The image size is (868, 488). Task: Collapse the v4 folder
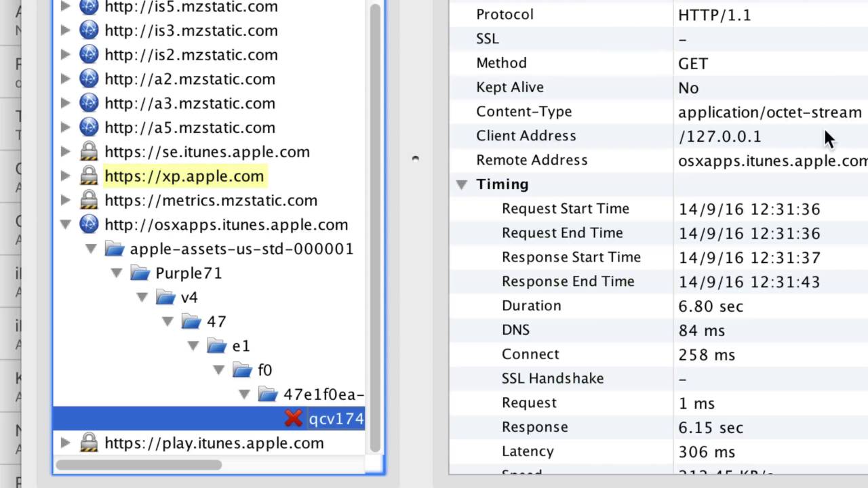(x=142, y=298)
